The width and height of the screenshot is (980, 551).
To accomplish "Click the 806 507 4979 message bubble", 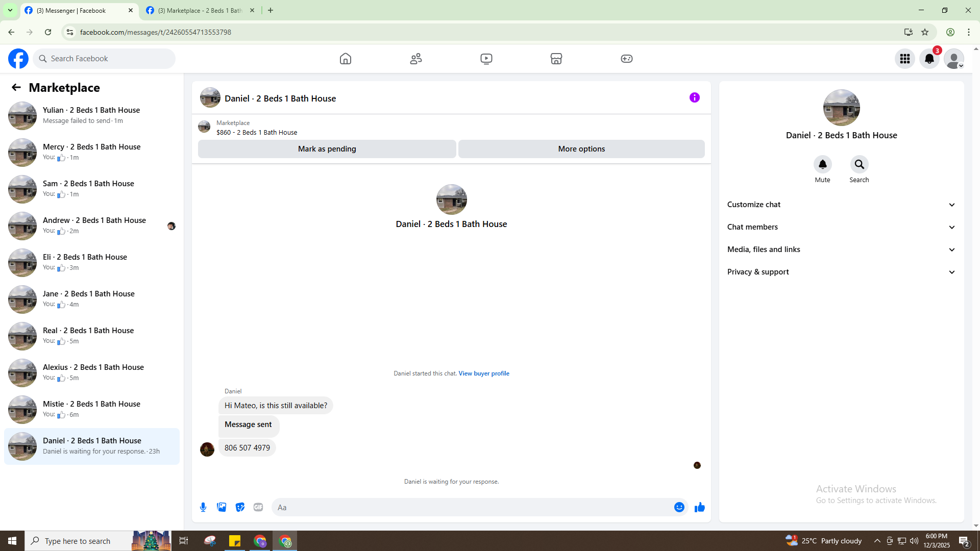I will pos(247,448).
